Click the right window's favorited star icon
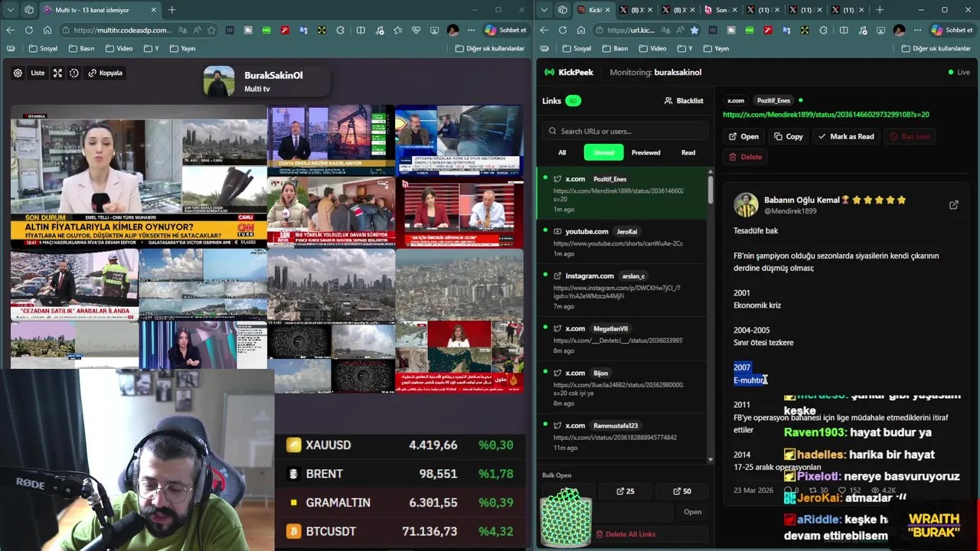This screenshot has width=980, height=551. pos(694,30)
